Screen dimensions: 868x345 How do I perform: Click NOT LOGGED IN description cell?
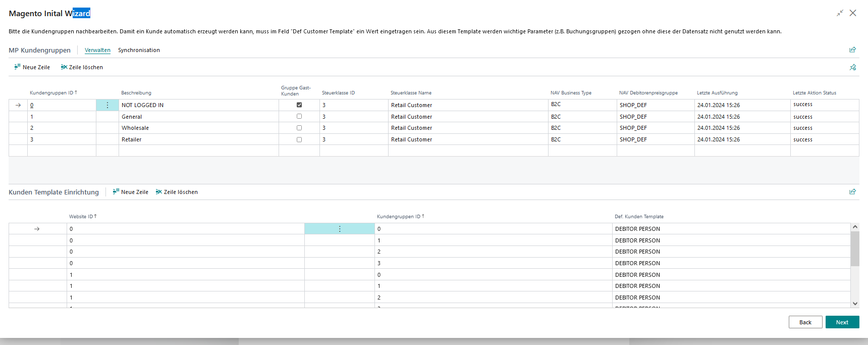[199, 105]
